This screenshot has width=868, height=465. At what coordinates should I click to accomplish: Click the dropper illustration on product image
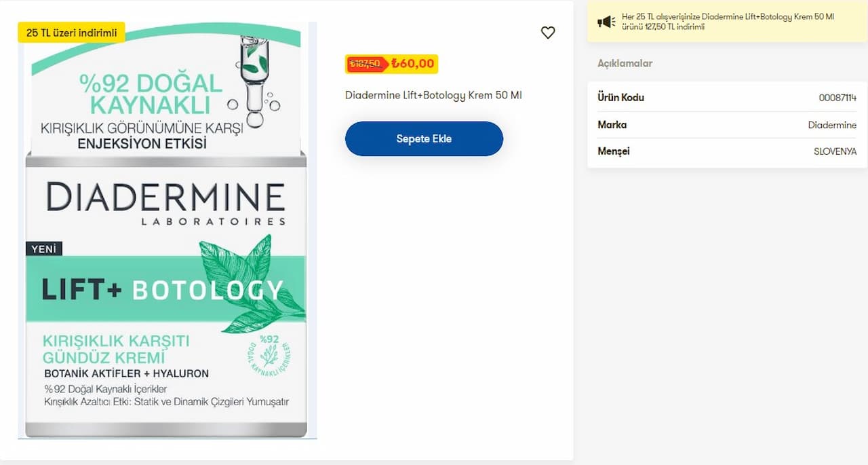coord(254,78)
